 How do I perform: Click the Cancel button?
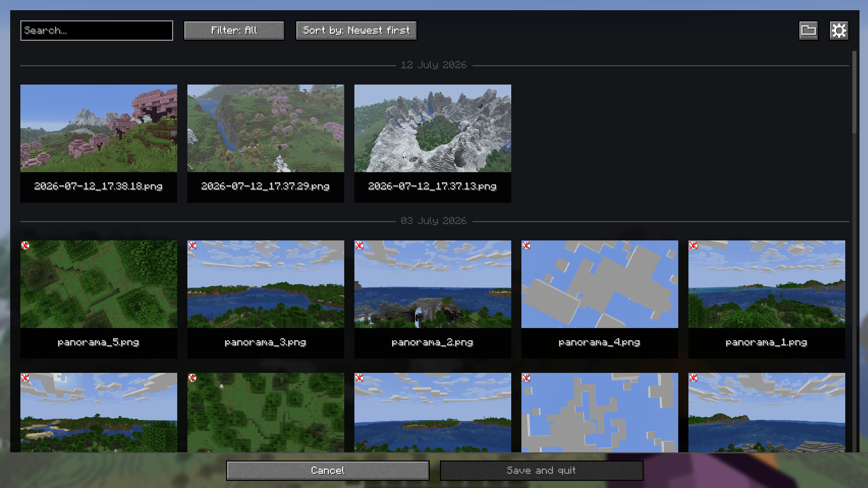click(328, 470)
